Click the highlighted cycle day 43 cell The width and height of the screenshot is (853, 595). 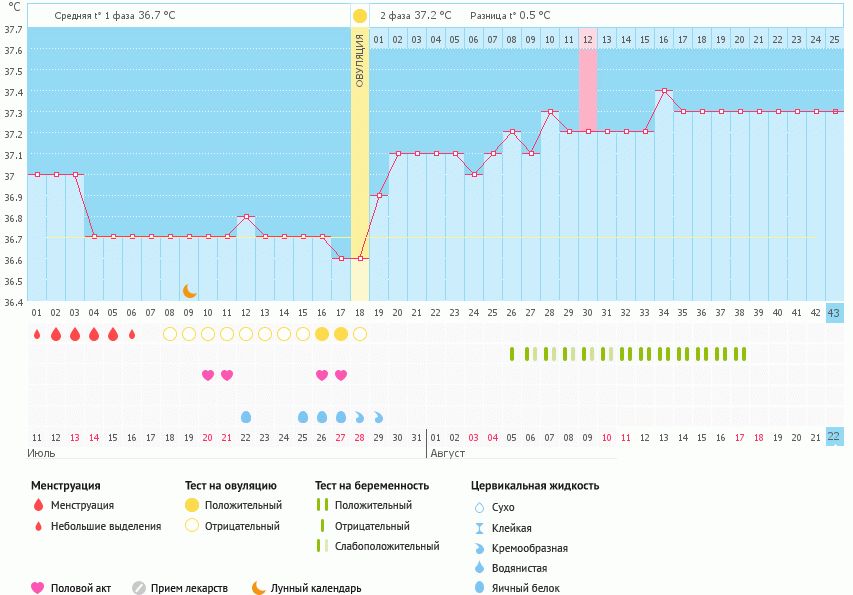(x=834, y=313)
